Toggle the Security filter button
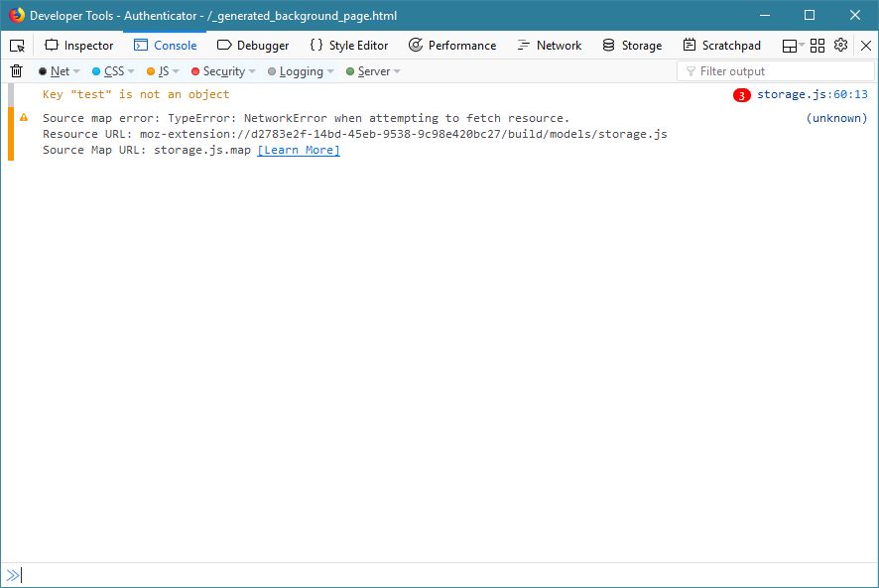Screen dimensions: 879x588 [218, 71]
